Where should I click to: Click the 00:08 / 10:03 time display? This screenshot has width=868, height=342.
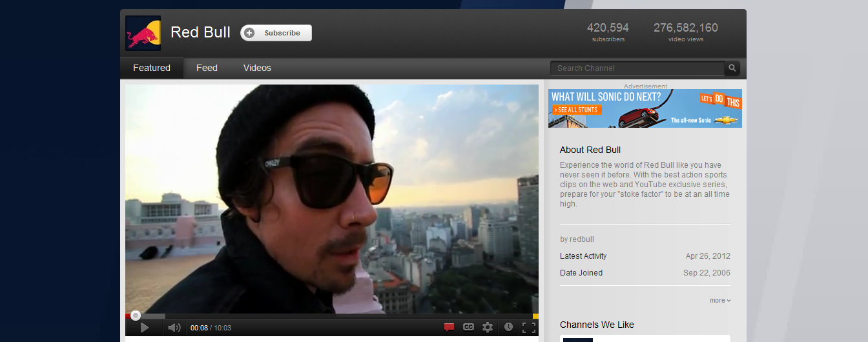click(x=211, y=328)
